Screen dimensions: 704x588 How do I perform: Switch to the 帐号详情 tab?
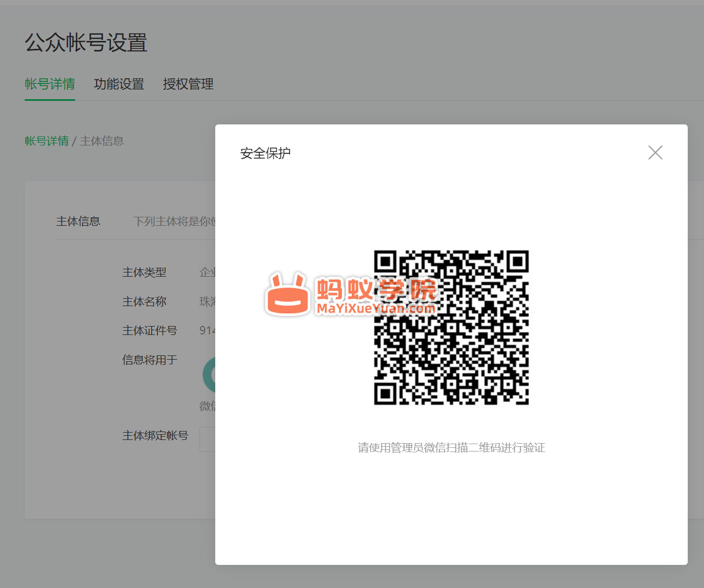tap(50, 84)
